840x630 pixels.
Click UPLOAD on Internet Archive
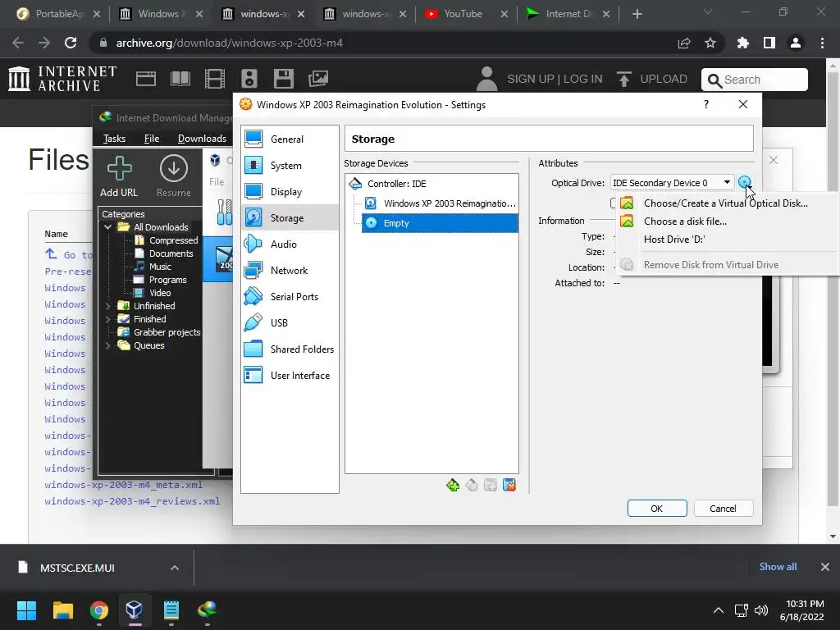tap(651, 80)
